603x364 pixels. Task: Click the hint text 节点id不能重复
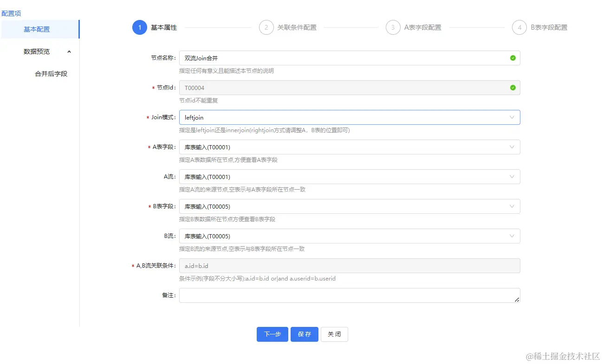pyautogui.click(x=199, y=101)
